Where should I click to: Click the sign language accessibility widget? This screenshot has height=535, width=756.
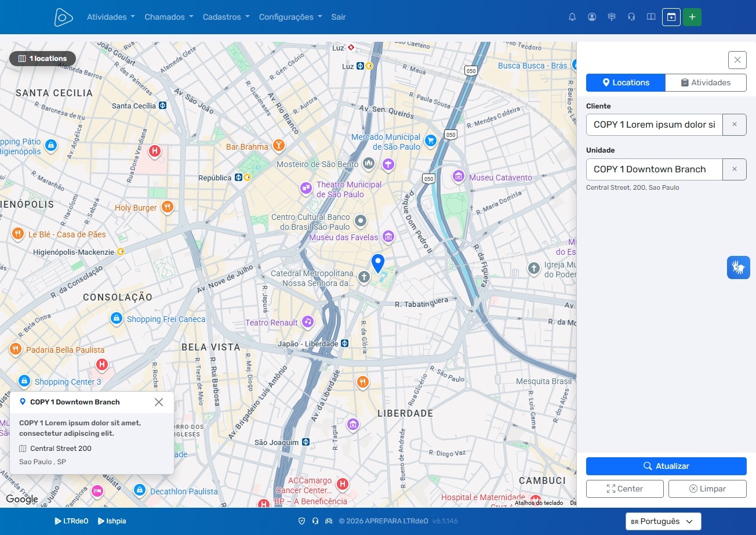tap(739, 267)
